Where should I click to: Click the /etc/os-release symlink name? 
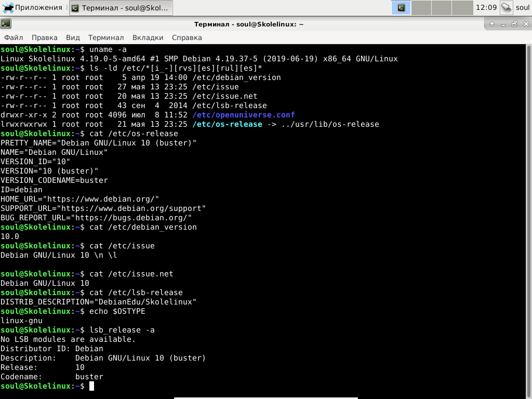pyautogui.click(x=227, y=124)
